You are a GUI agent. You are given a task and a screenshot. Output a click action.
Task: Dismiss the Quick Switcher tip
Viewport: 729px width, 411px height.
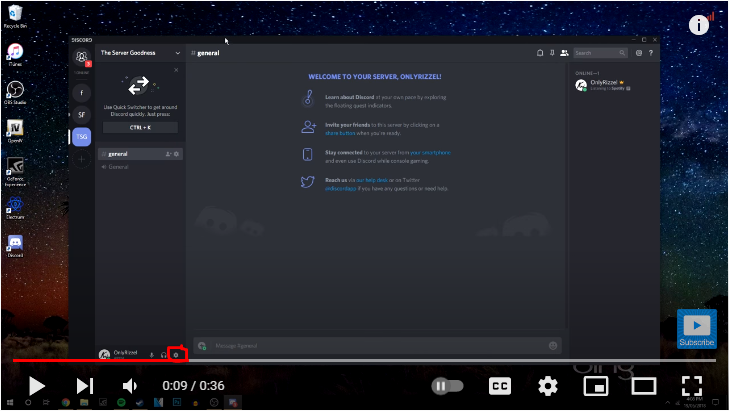click(176, 70)
